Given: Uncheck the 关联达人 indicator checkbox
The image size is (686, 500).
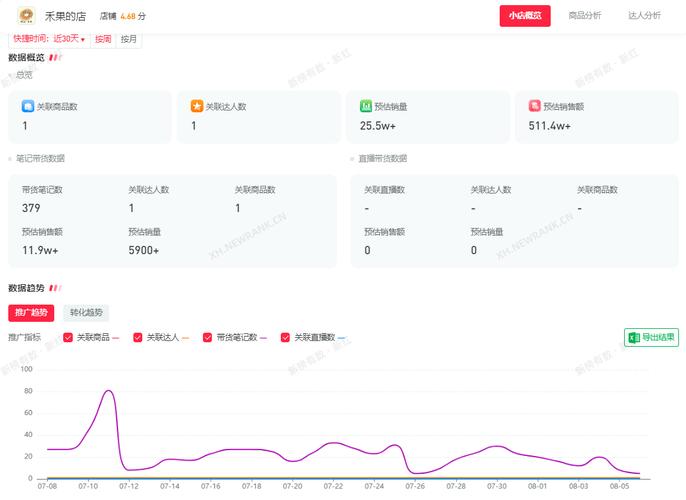Looking at the screenshot, I should (138, 338).
